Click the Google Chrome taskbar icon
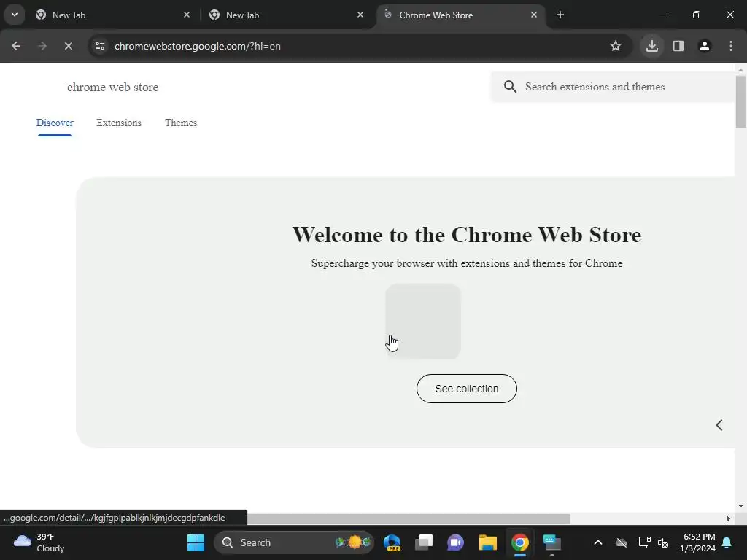Screen dimensions: 747x560 click(x=519, y=542)
